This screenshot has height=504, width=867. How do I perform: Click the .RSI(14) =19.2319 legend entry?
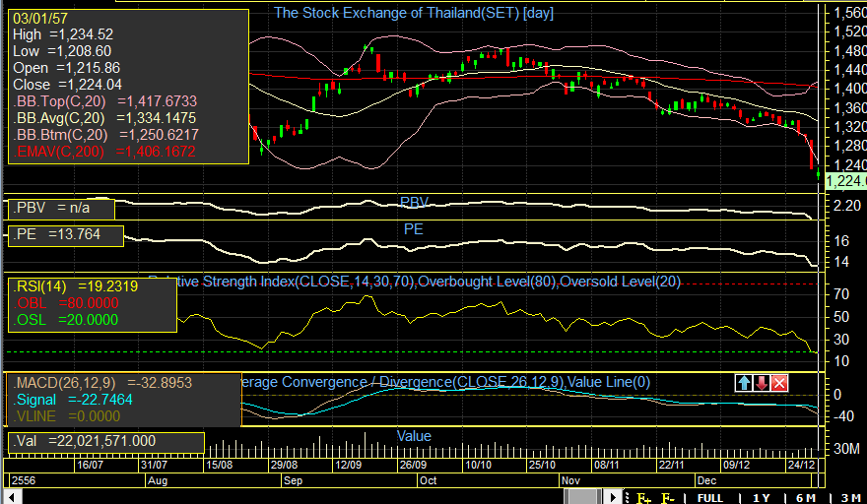point(76,286)
